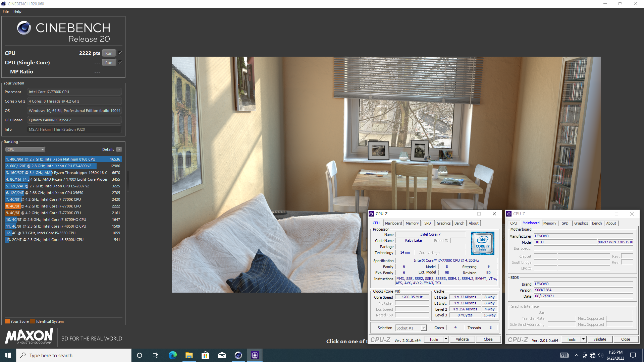This screenshot has height=362, width=644.
Task: Click the Processor field in Your System
Action: [x=74, y=92]
